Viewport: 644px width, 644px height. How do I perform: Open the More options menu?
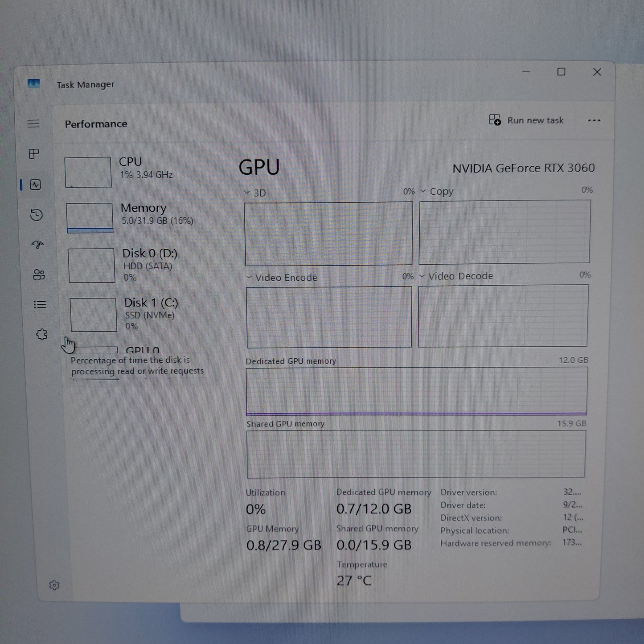tap(595, 120)
